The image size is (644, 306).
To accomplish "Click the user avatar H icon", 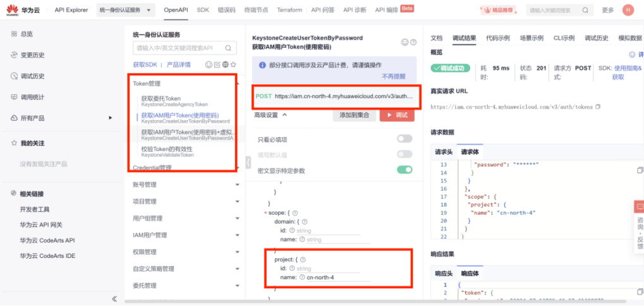I will point(628,10).
